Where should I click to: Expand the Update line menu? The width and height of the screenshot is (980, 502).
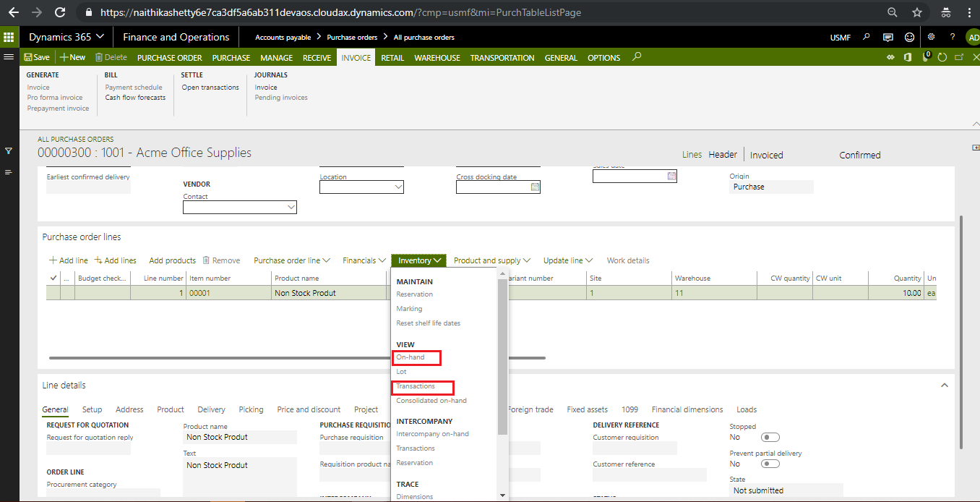pos(568,260)
